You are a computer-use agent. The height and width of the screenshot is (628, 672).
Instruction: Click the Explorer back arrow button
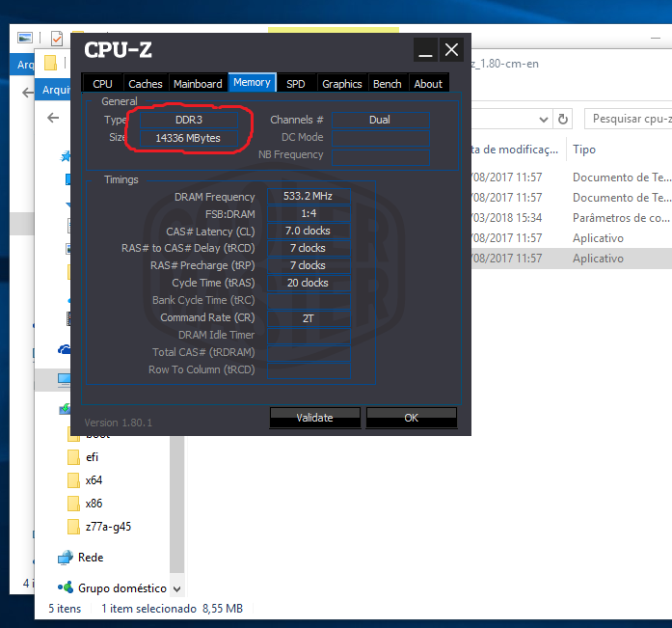point(53,118)
